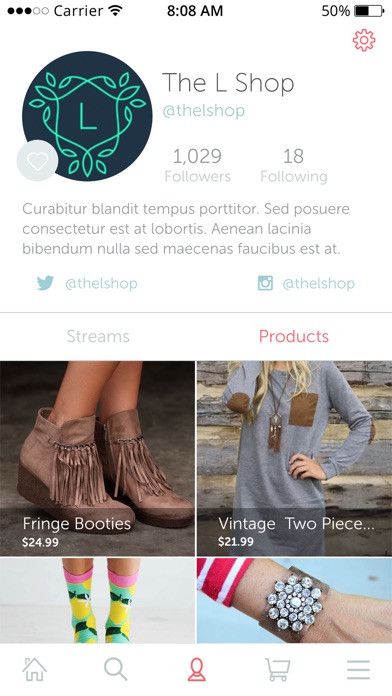The width and height of the screenshot is (392, 696).
Task: Open the Vintage Two Piece product
Action: pos(294,459)
